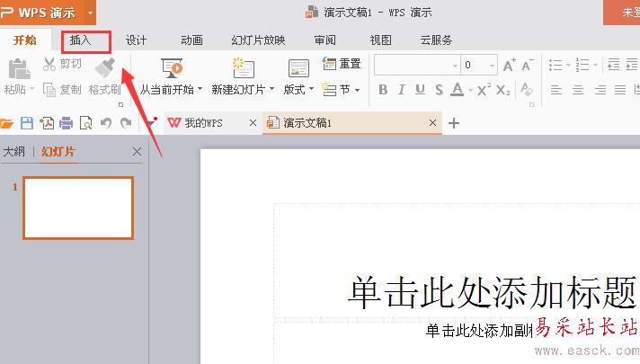This screenshot has width=640, height=364.
Task: Open the Design (设计) tab
Action: (x=136, y=40)
